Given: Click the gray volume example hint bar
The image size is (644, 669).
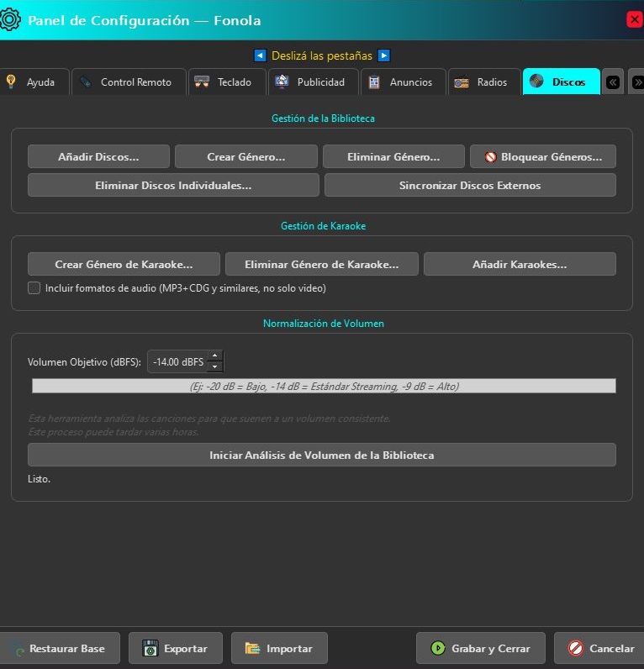Looking at the screenshot, I should point(324,386).
